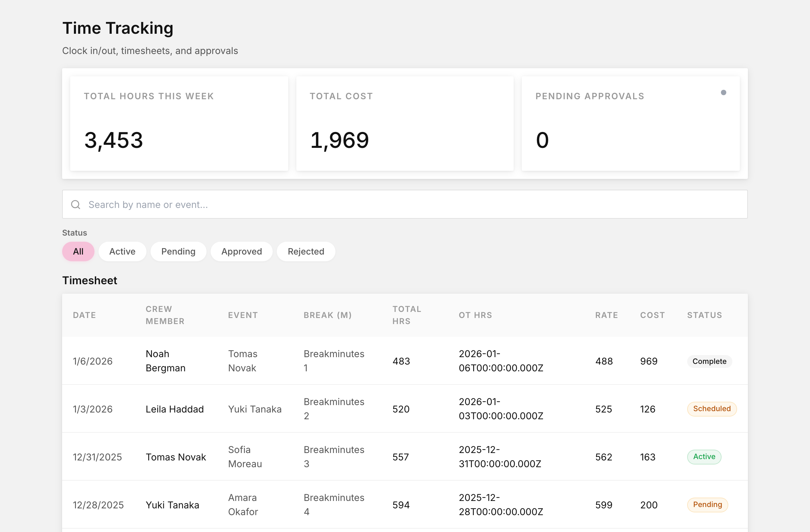Click the Complete status badge
The image size is (810, 532).
(x=710, y=362)
